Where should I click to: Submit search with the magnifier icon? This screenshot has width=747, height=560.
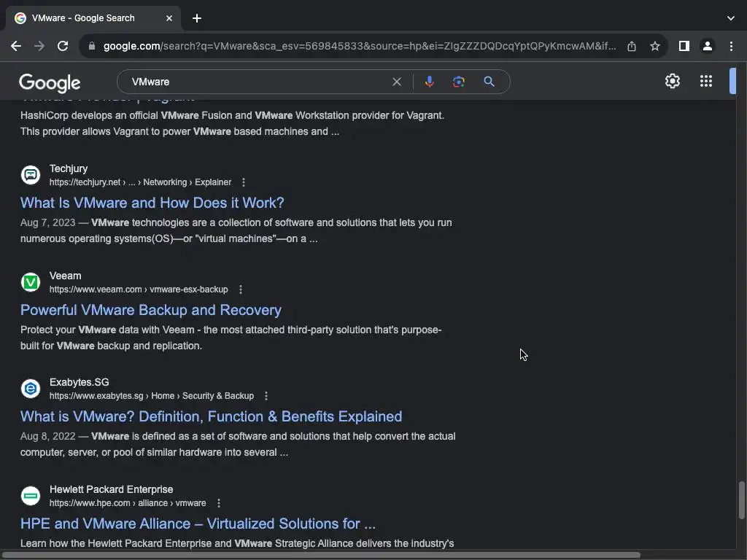point(489,82)
